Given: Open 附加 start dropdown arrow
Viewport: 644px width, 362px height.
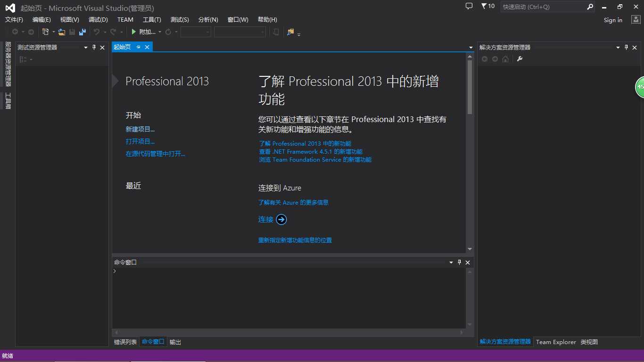Looking at the screenshot, I should point(160,32).
